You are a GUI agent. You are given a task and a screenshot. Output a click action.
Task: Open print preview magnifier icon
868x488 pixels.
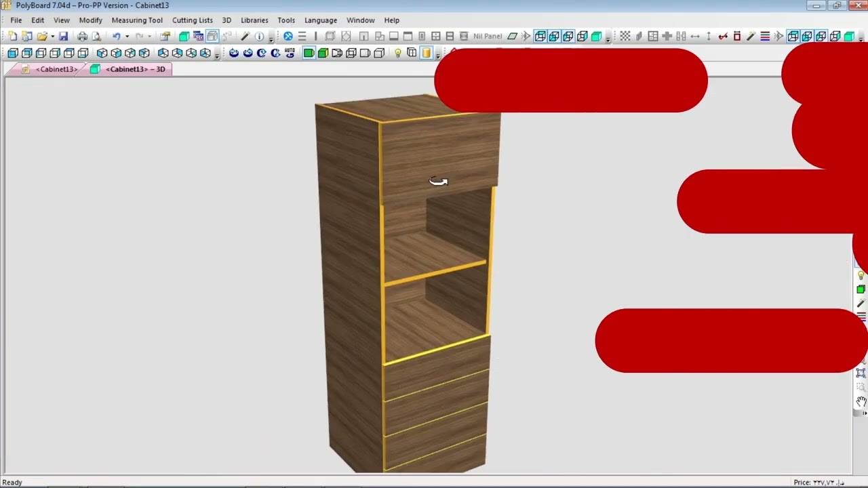(96, 36)
